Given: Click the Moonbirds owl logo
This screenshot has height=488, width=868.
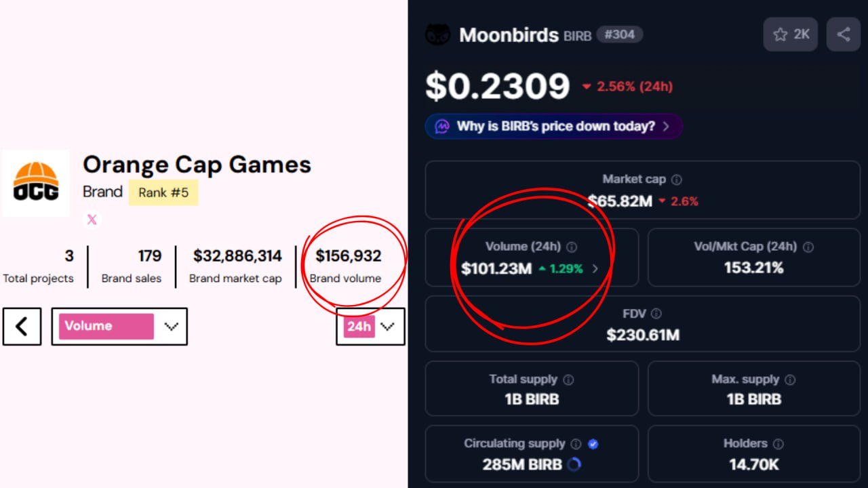Looking at the screenshot, I should point(438,35).
